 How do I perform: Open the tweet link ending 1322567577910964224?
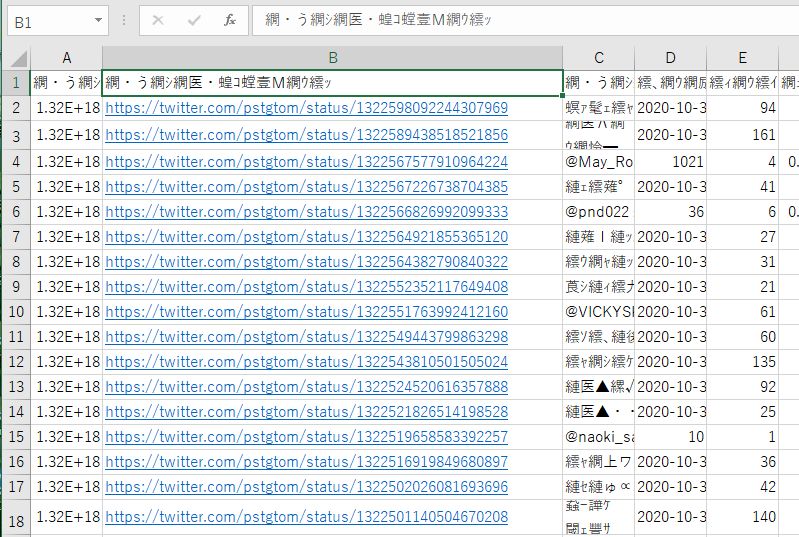307,162
